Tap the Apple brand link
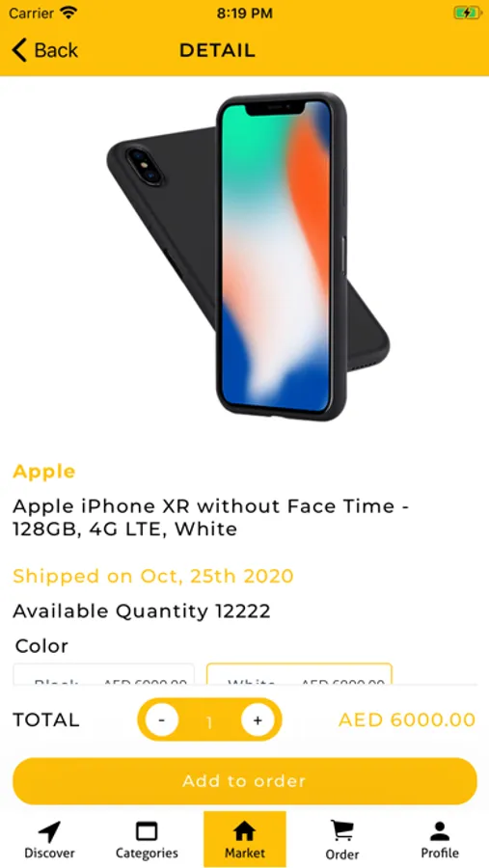 click(43, 472)
